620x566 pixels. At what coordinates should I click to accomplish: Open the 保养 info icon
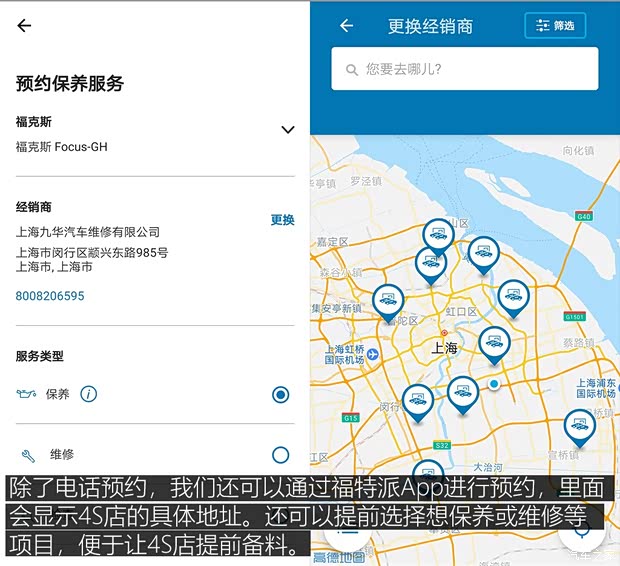(x=89, y=394)
